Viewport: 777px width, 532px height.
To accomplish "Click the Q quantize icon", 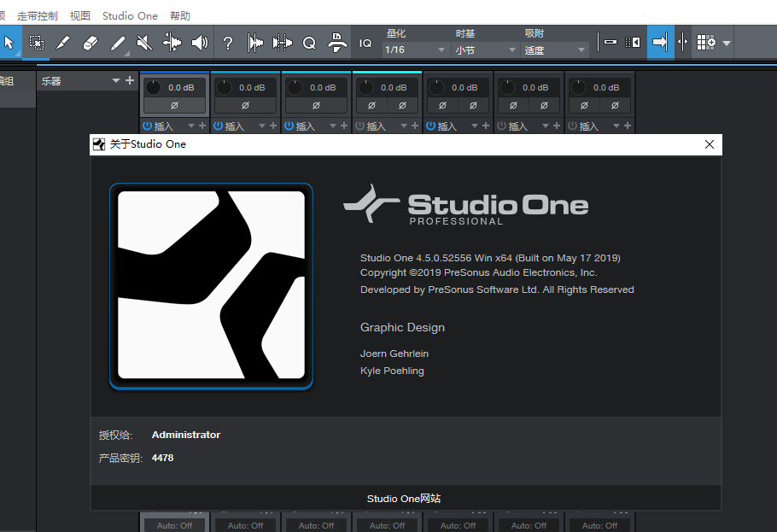I will click(309, 44).
